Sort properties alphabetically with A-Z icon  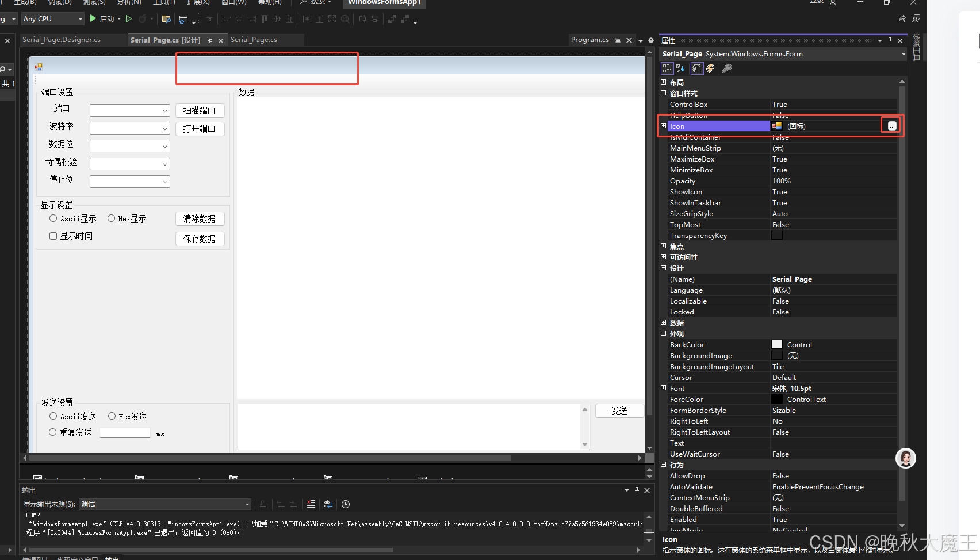(x=680, y=68)
